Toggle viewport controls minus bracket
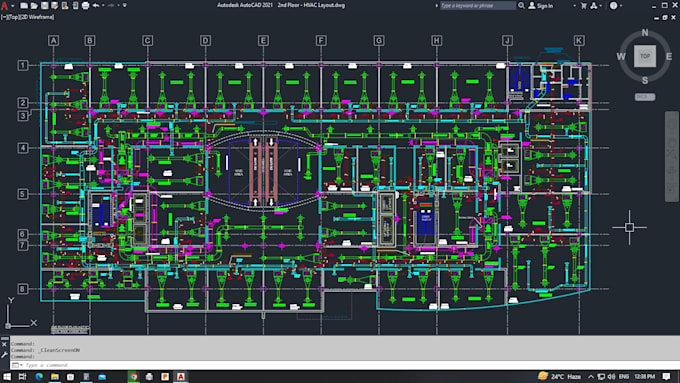 pyautogui.click(x=3, y=17)
